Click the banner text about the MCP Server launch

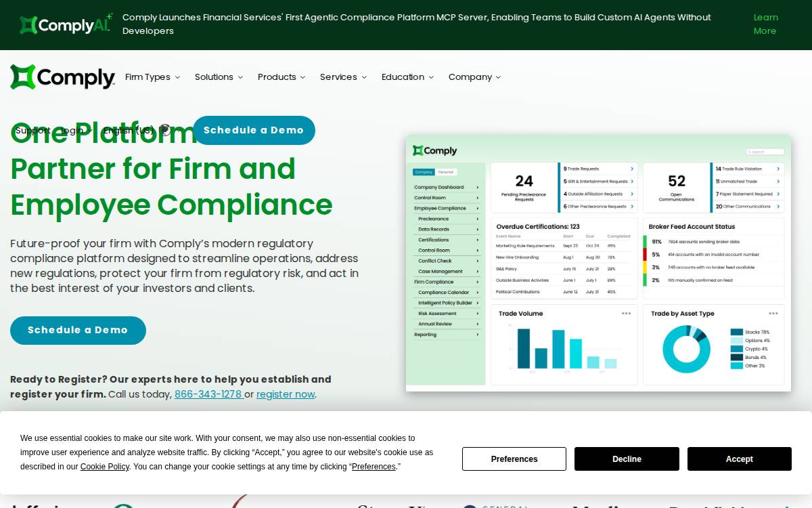pos(417,24)
